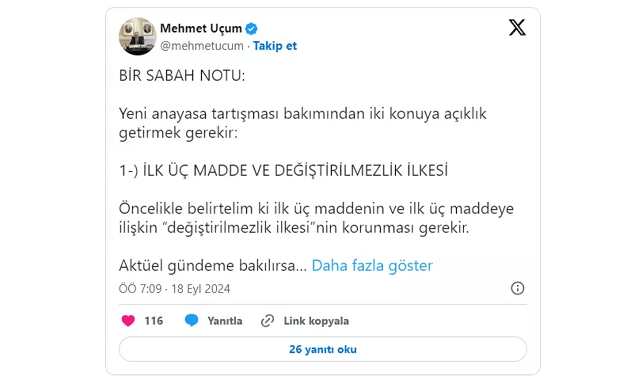Click the Aktüel gündeme bakılırsa text
The height and width of the screenshot is (380, 641).
(213, 266)
